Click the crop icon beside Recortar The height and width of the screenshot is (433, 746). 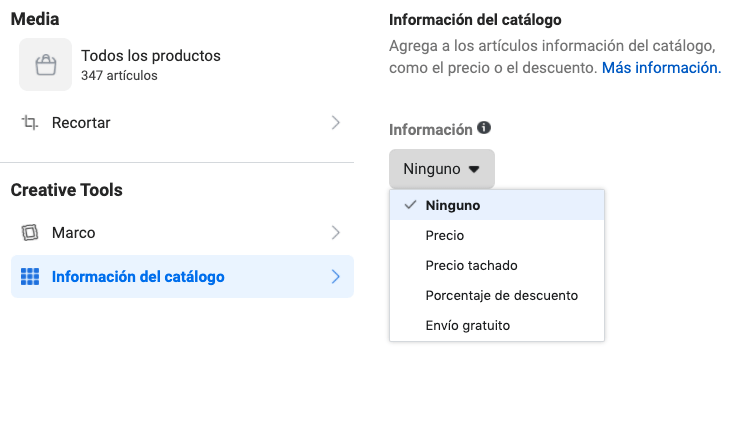(29, 123)
